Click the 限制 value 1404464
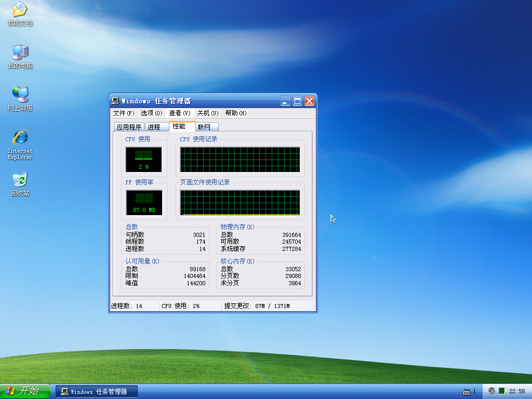Screen dimensions: 532x399 [195, 276]
